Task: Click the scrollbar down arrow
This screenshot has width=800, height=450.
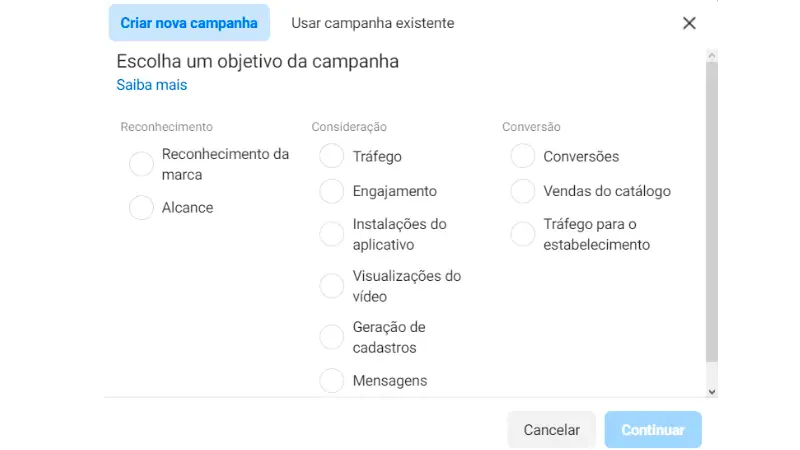Action: point(712,392)
